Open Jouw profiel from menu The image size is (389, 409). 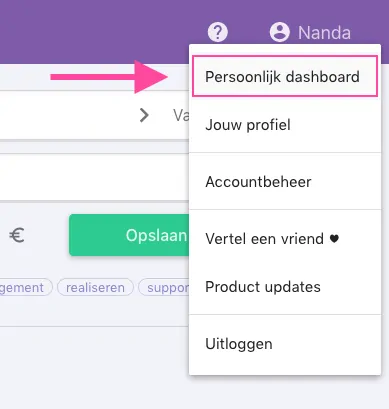[x=285, y=125]
